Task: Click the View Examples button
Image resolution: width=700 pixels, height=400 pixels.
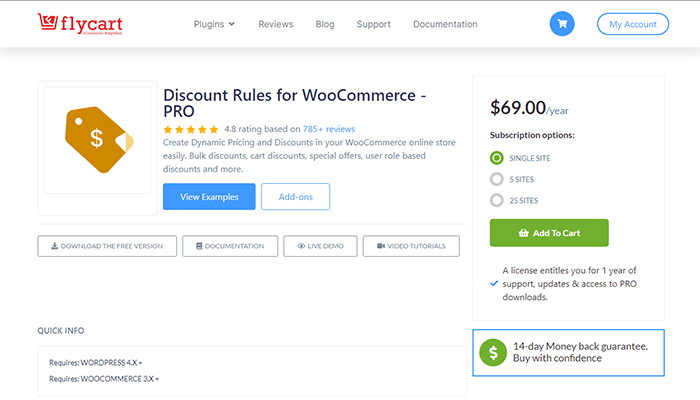Action: coord(209,196)
